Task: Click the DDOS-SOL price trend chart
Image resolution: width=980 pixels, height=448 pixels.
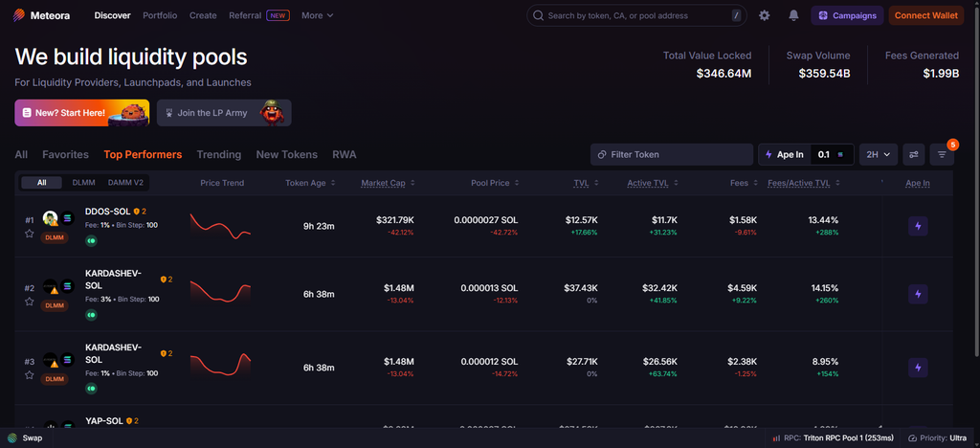Action: point(221,226)
